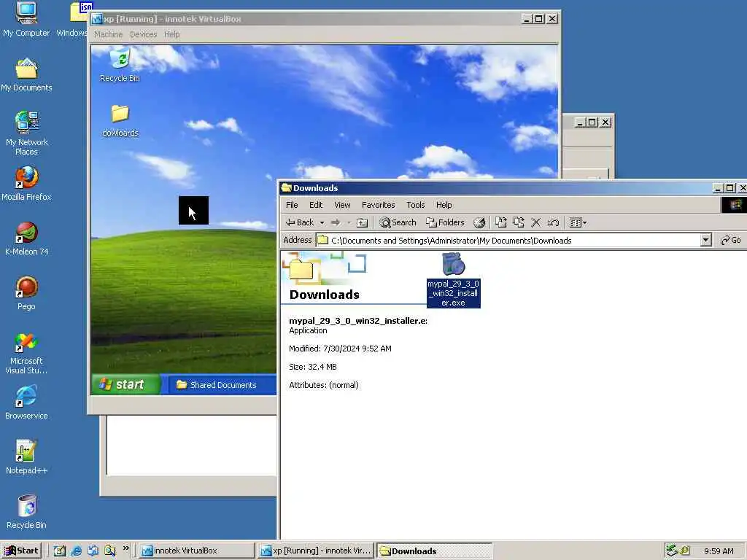Click the host Start button
The height and width of the screenshot is (560, 747).
[x=21, y=551]
